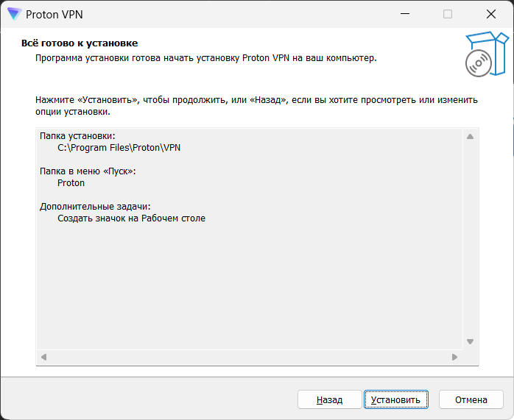Click the horizontal scrollbar track in summary box
Screen dimensions: 514x420
point(249,357)
